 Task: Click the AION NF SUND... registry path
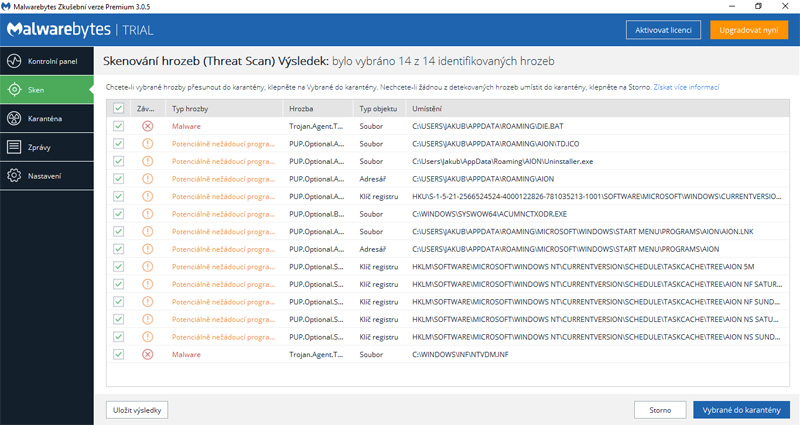click(x=596, y=302)
